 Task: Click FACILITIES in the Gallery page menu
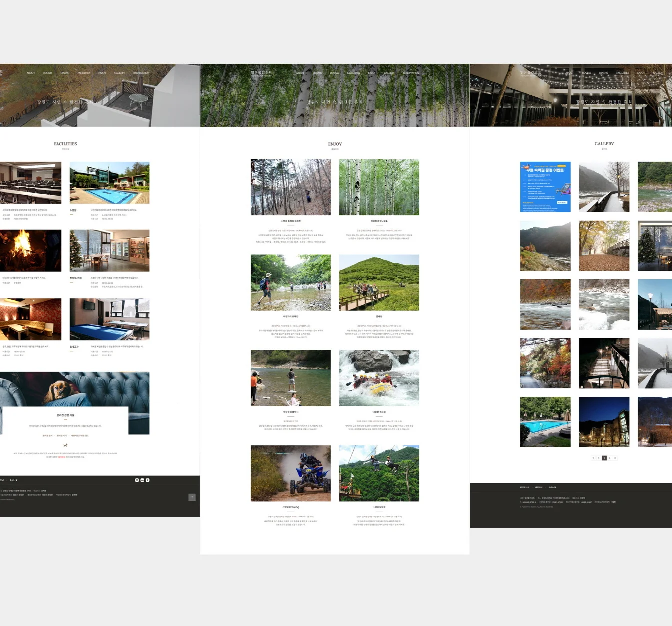(623, 73)
